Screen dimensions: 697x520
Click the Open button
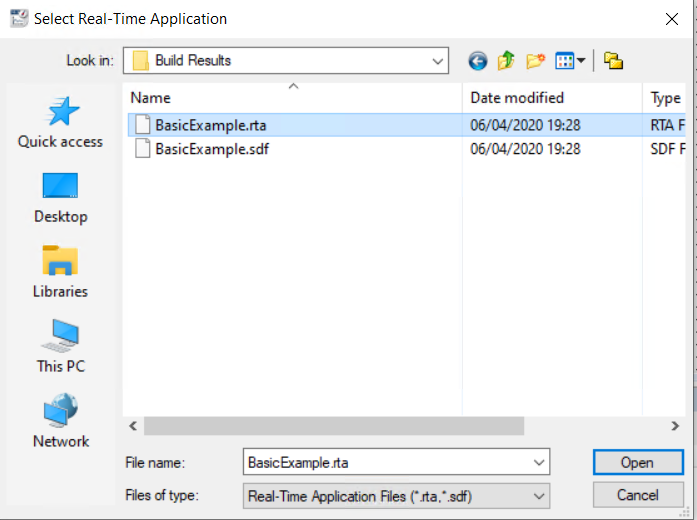[x=637, y=463]
